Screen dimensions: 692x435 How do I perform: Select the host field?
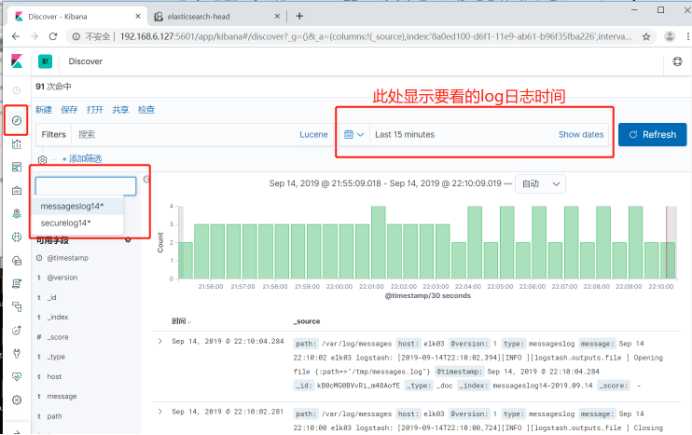54,376
